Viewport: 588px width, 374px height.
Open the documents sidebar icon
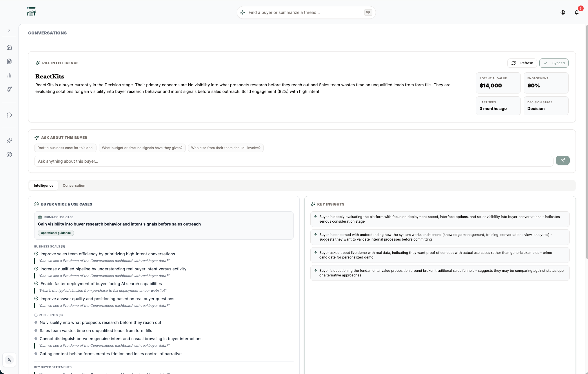pyautogui.click(x=9, y=61)
